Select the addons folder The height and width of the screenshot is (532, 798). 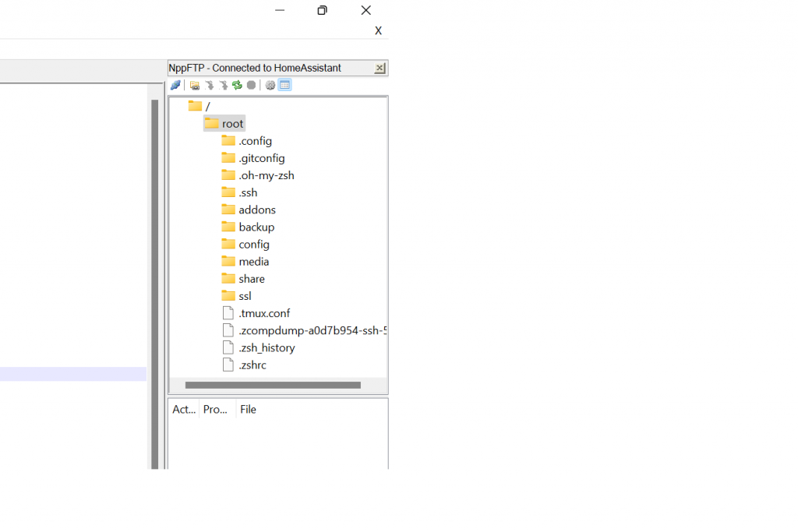click(249, 210)
